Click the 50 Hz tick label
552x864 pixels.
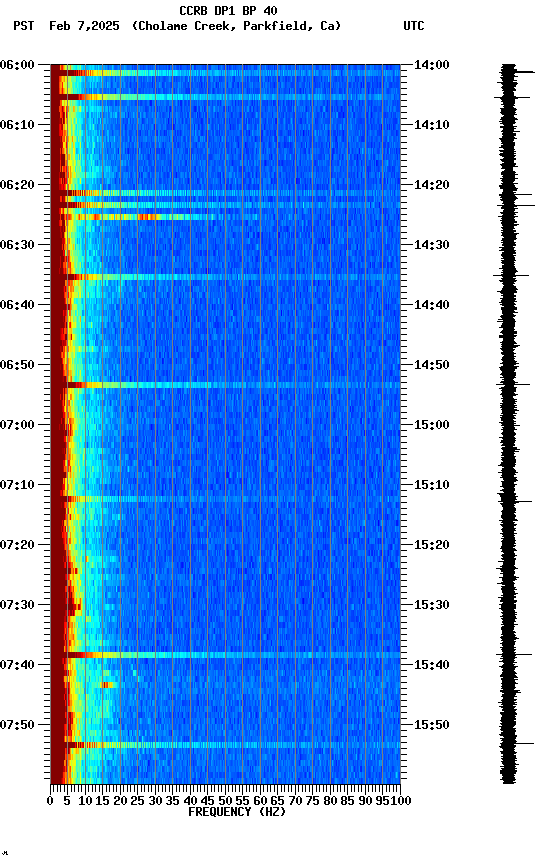(225, 801)
